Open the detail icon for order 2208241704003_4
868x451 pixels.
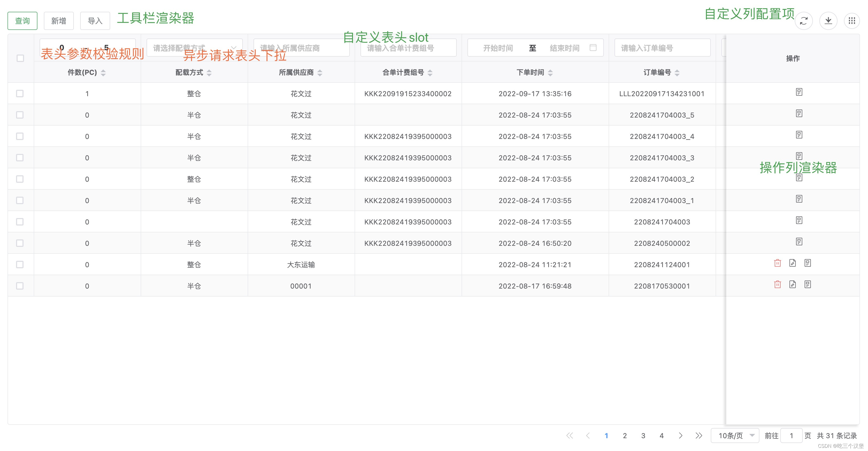coord(799,135)
